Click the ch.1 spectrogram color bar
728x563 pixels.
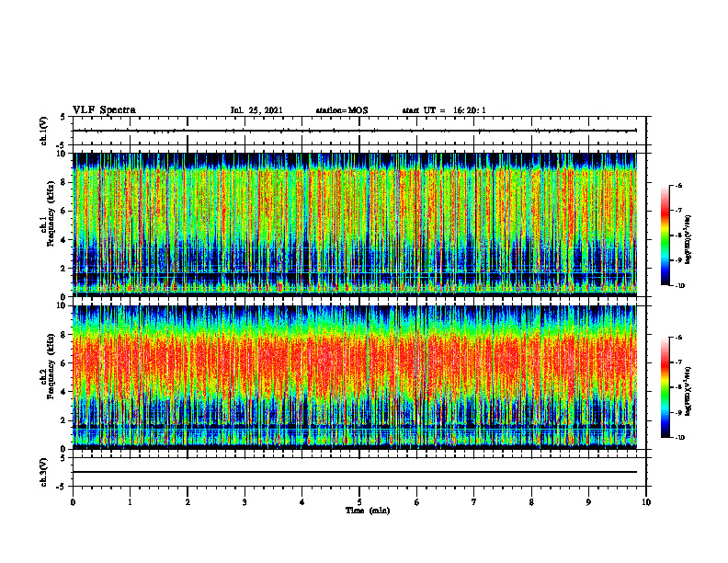pos(665,236)
